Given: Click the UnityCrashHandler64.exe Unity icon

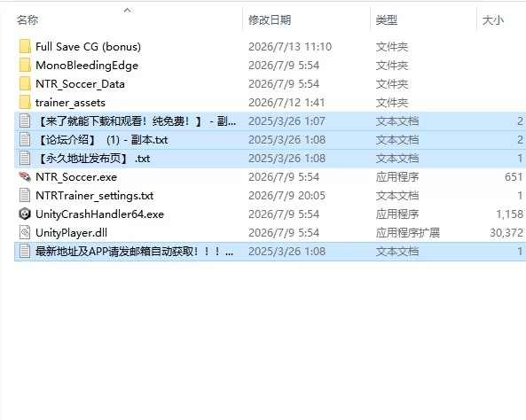Looking at the screenshot, I should pyautogui.click(x=25, y=214).
